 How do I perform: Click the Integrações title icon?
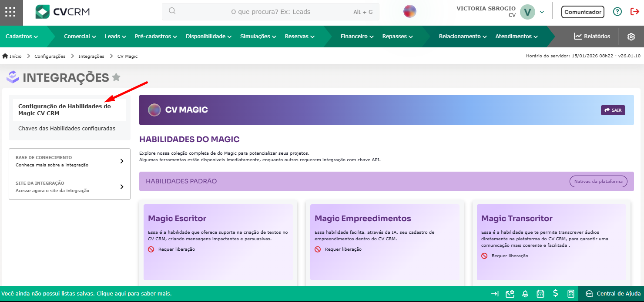pyautogui.click(x=13, y=77)
